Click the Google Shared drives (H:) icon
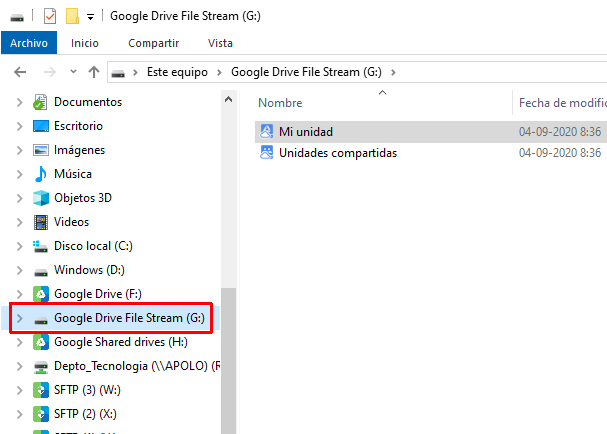The height and width of the screenshot is (434, 607). coord(41,342)
